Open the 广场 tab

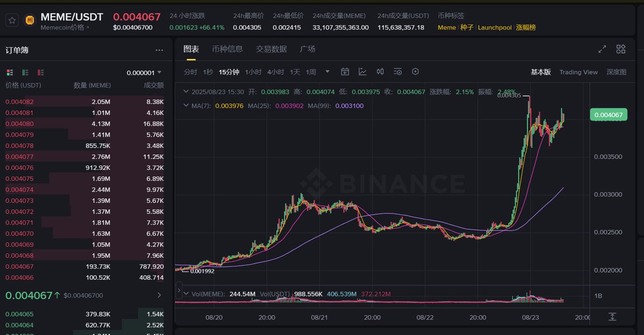click(x=308, y=49)
